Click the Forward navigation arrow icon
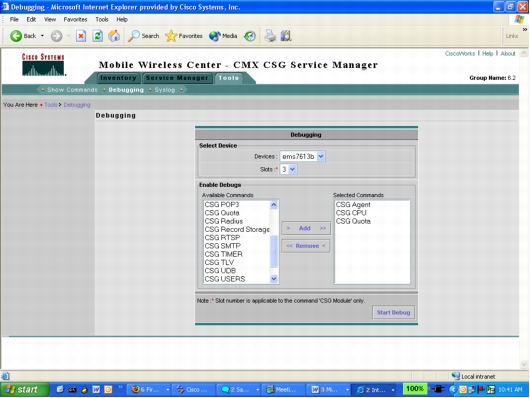Screen dimensions: 530x398 [x=56, y=36]
